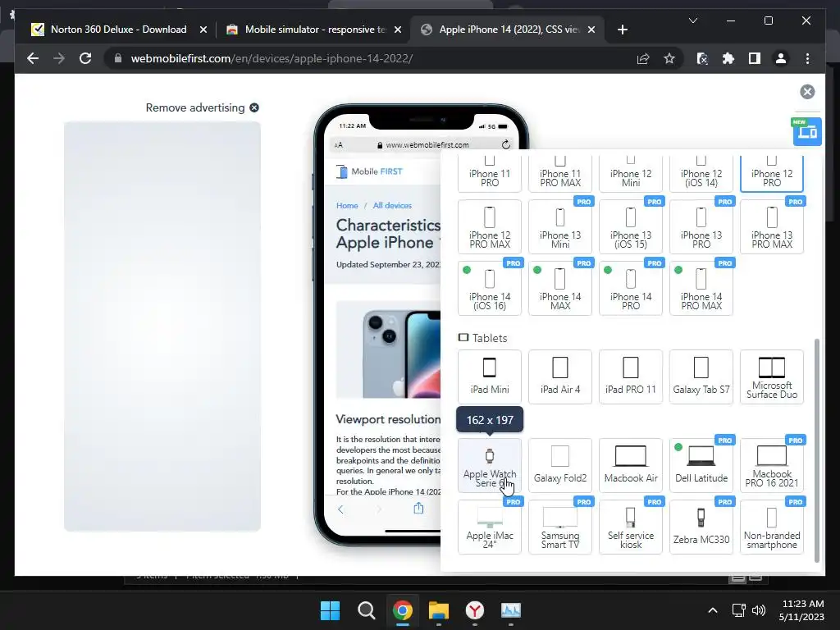
Task: Click the iPhone 14 product image
Action: tap(388, 349)
